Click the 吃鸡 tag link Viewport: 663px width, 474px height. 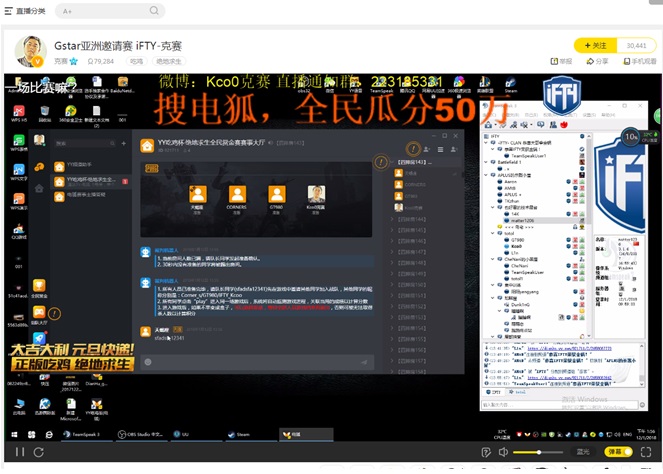pos(136,61)
